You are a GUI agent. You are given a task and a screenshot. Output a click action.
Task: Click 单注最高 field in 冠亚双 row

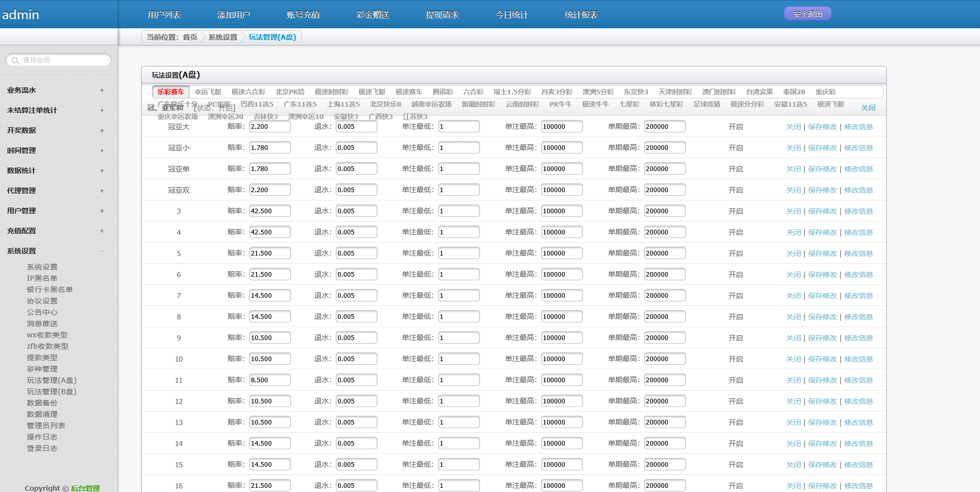562,190
